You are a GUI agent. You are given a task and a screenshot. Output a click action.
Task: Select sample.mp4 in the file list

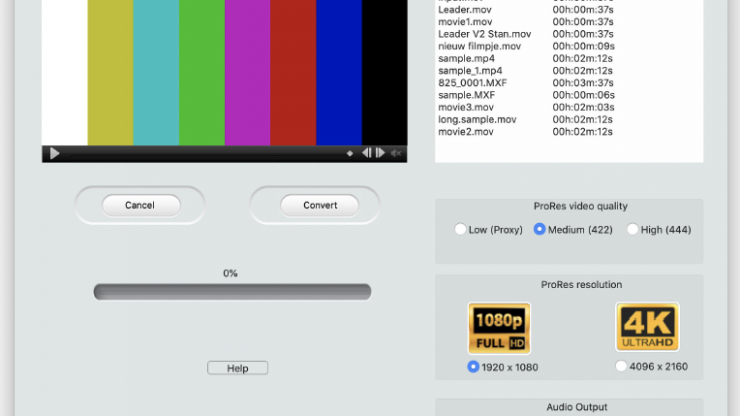pyautogui.click(x=465, y=59)
